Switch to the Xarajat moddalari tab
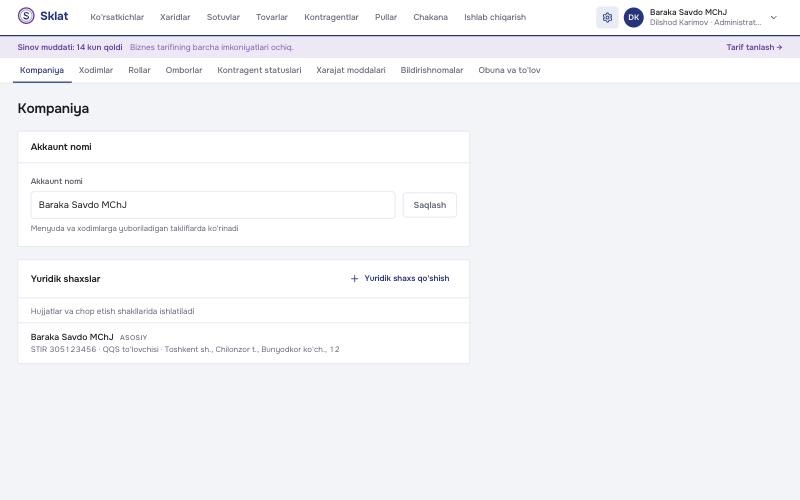The height and width of the screenshot is (500, 800). (x=351, y=70)
